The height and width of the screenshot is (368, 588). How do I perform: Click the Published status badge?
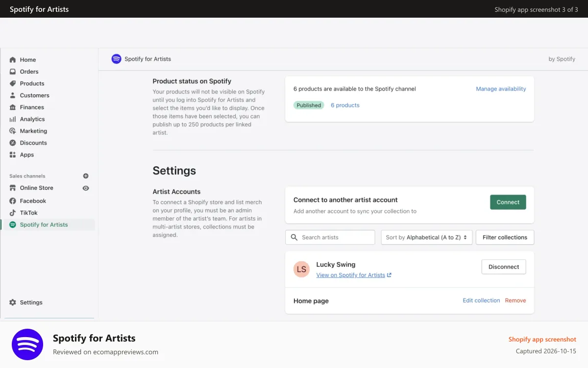pyautogui.click(x=309, y=105)
